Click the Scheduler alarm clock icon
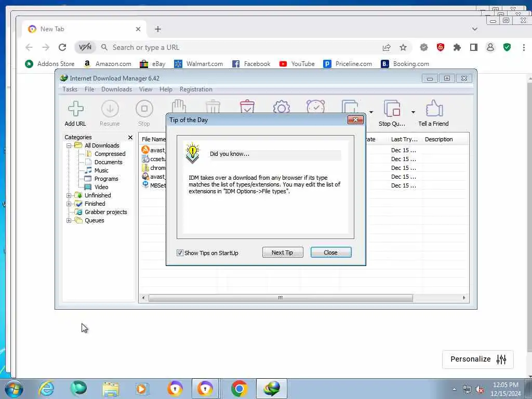This screenshot has height=399, width=532. (315, 107)
